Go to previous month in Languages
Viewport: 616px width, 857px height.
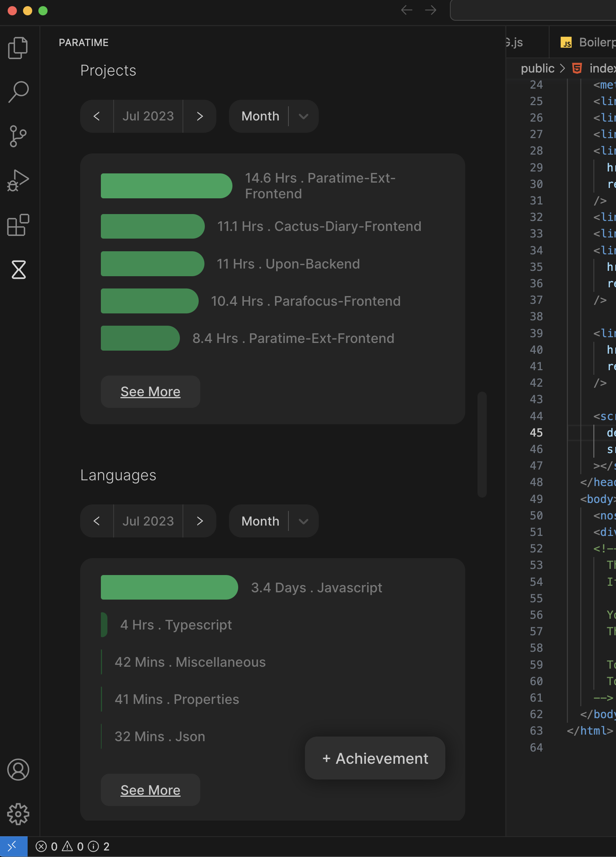[x=97, y=521]
